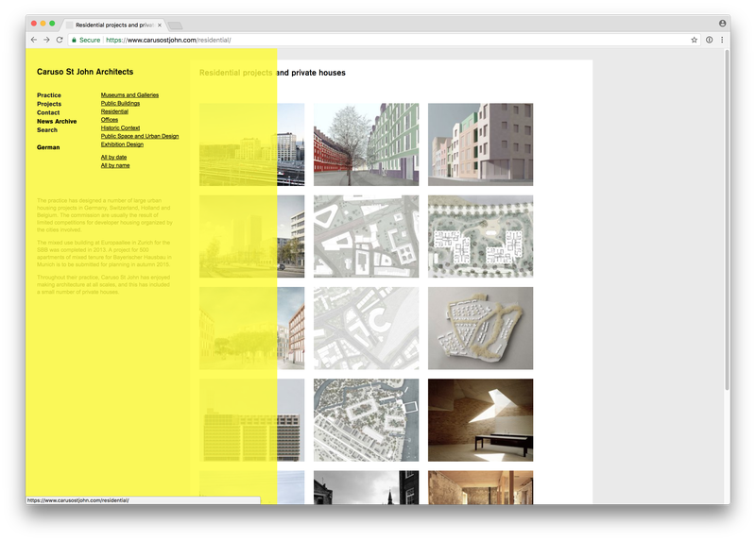Viewport: 756px width, 541px height.
Task: Open the dark interior with skylight thumbnail
Action: click(481, 420)
